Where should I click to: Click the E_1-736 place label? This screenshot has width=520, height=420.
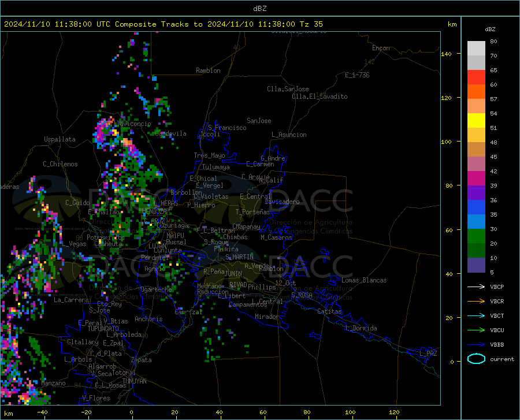(x=357, y=75)
